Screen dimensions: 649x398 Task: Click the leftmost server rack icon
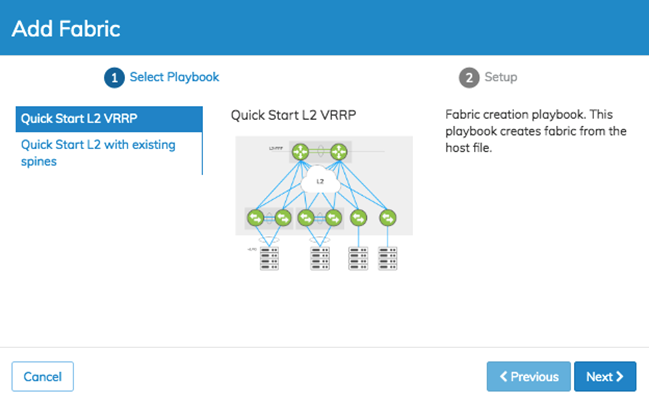[x=269, y=259]
